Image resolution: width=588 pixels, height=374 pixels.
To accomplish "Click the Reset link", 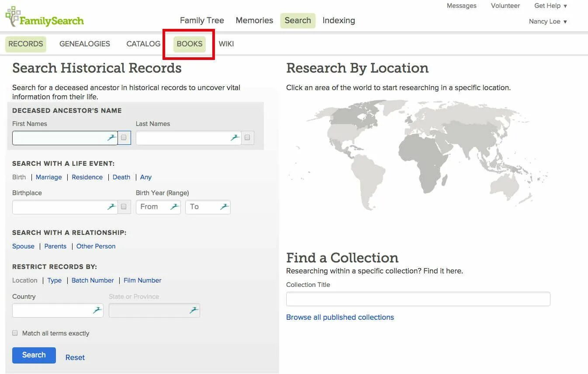I will [x=75, y=357].
